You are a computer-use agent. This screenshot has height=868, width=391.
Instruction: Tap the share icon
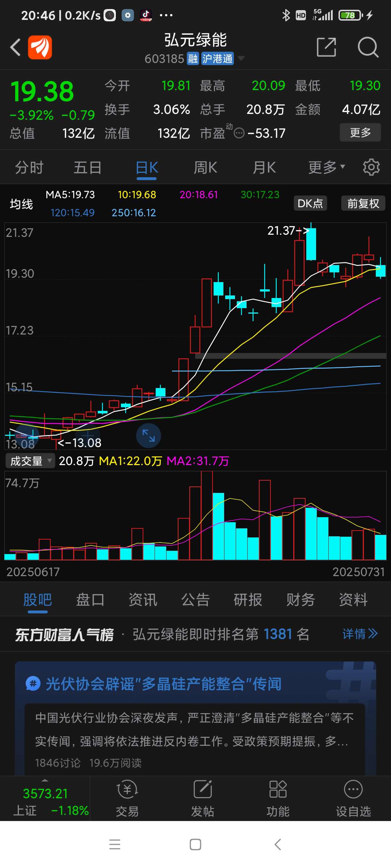326,47
